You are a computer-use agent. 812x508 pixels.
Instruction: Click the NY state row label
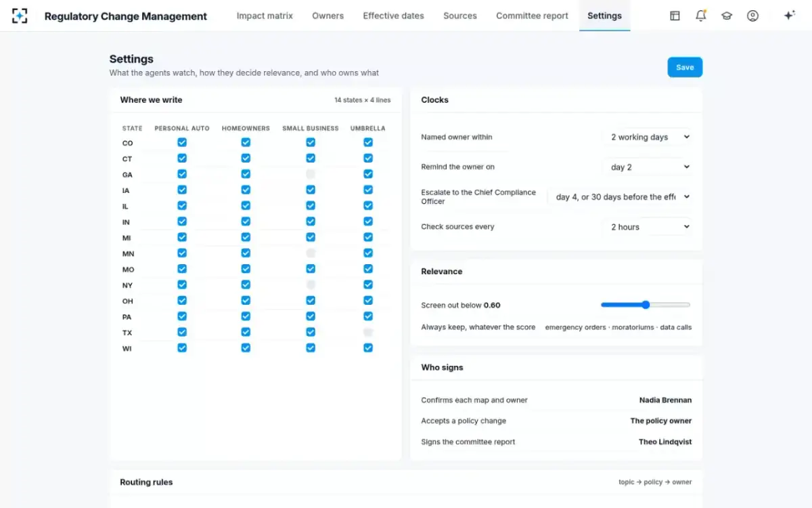[x=127, y=285]
